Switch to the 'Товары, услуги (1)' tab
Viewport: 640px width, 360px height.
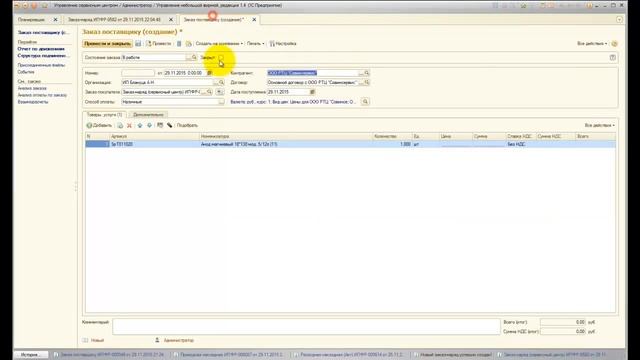coord(104,115)
